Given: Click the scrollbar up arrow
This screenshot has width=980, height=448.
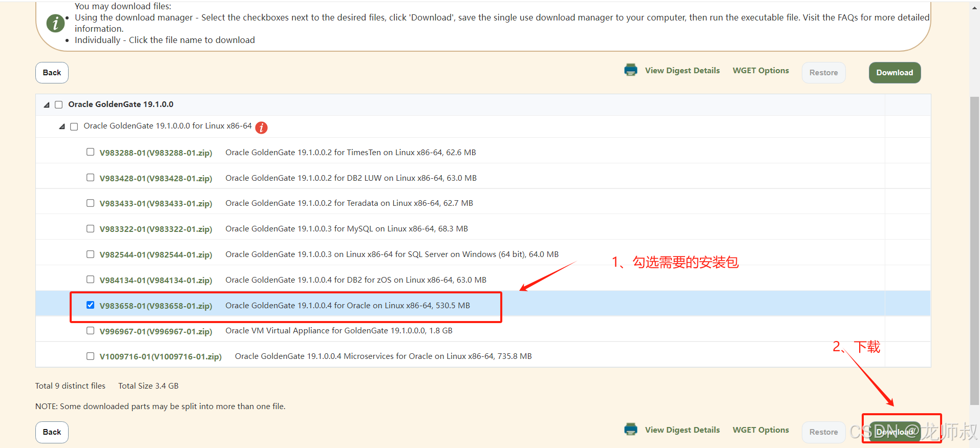Looking at the screenshot, I should pyautogui.click(x=974, y=7).
